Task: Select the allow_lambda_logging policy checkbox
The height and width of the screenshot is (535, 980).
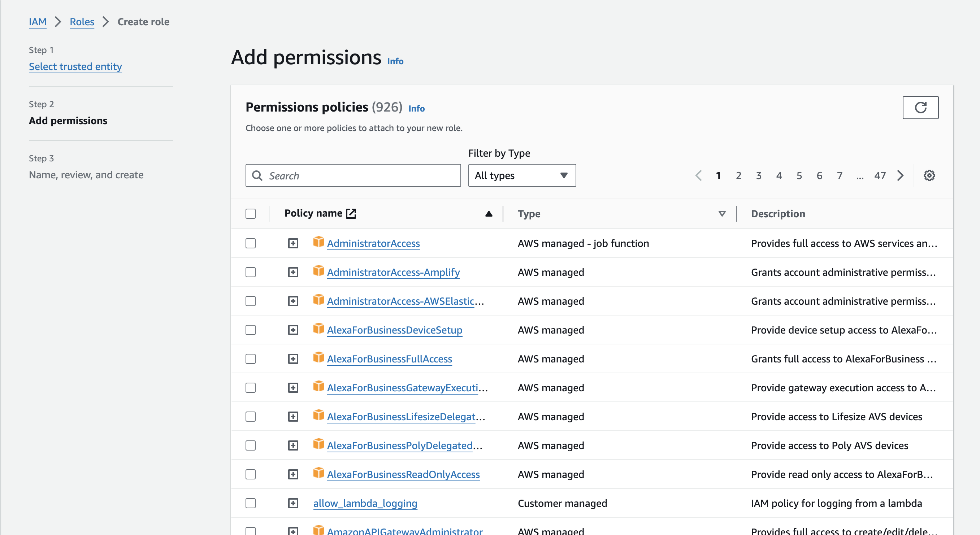Action: point(250,503)
